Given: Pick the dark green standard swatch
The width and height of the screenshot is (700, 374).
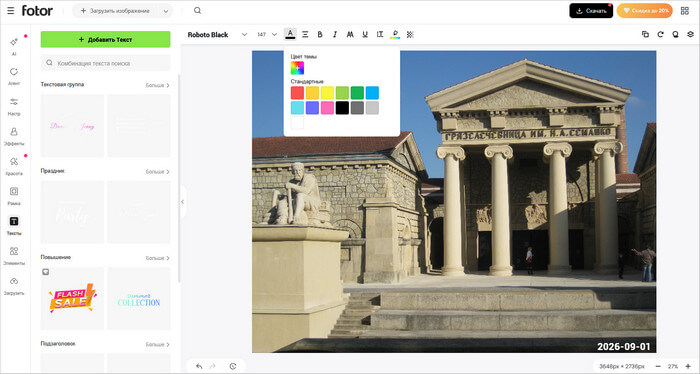Looking at the screenshot, I should pyautogui.click(x=357, y=93).
